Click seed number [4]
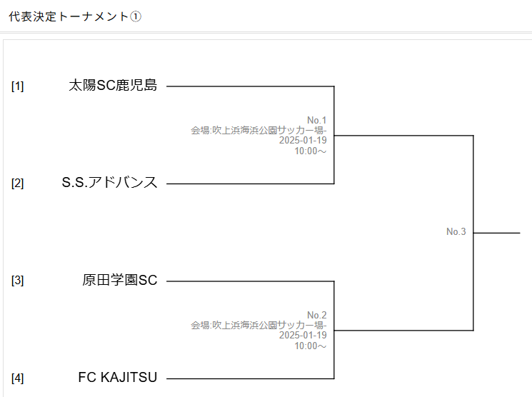The height and width of the screenshot is (397, 532). point(18,378)
